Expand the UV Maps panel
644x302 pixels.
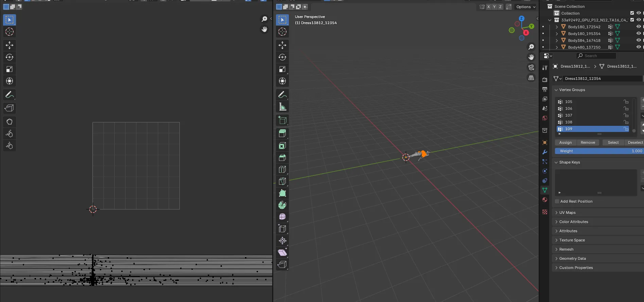coord(556,213)
